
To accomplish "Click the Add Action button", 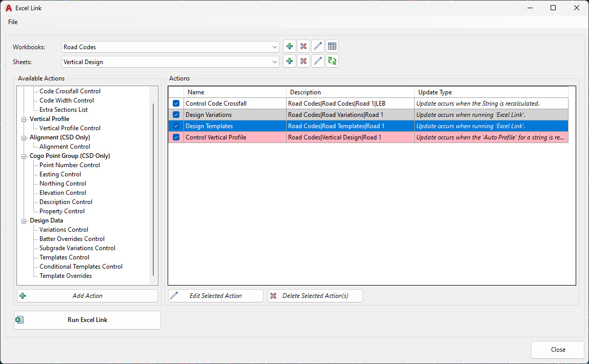I will point(87,296).
